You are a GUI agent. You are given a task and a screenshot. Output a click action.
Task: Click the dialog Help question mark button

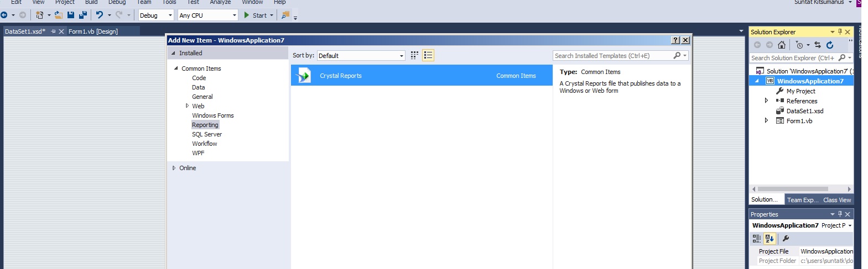click(x=675, y=40)
